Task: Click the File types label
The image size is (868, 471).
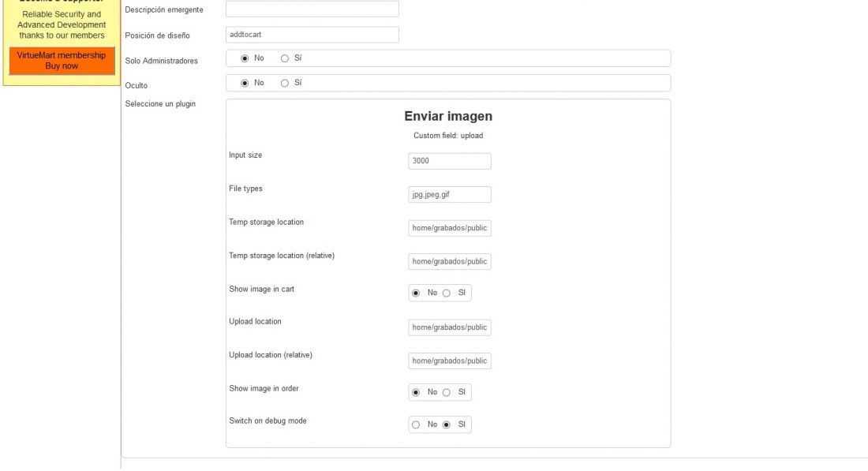Action: (x=245, y=189)
